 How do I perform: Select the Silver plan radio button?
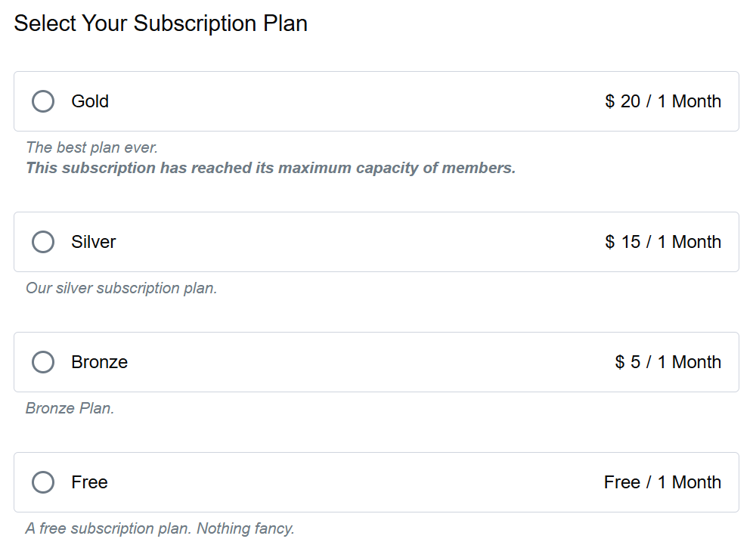tap(43, 242)
